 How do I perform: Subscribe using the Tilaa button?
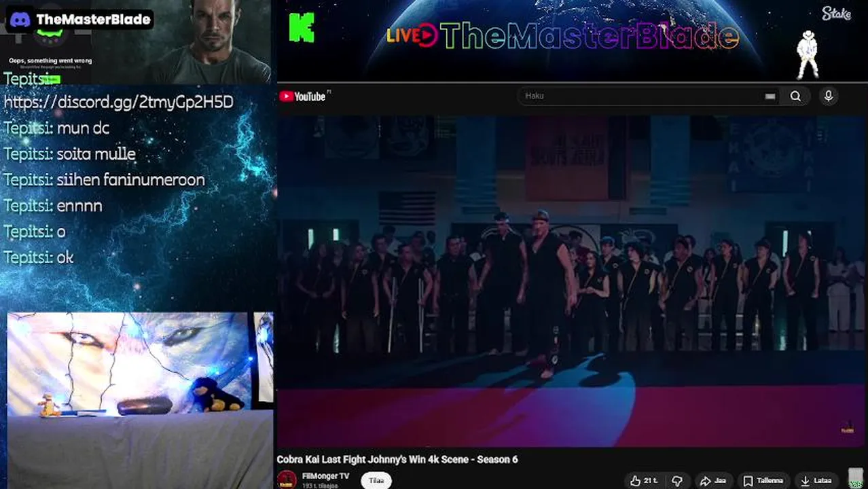pos(376,480)
